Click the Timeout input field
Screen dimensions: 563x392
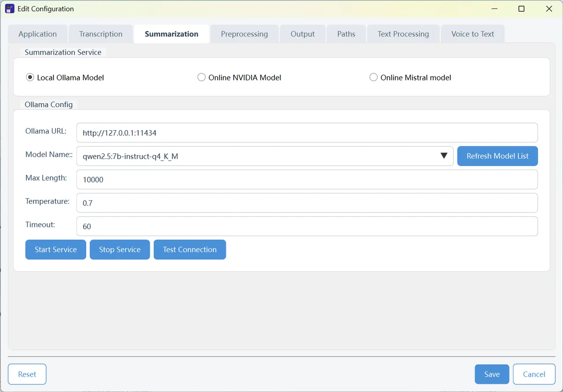[307, 226]
